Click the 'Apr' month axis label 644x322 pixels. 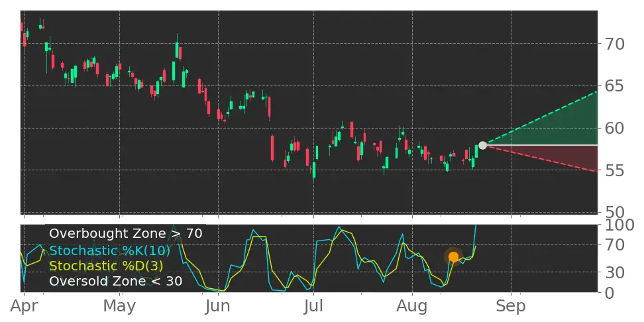coord(24,306)
